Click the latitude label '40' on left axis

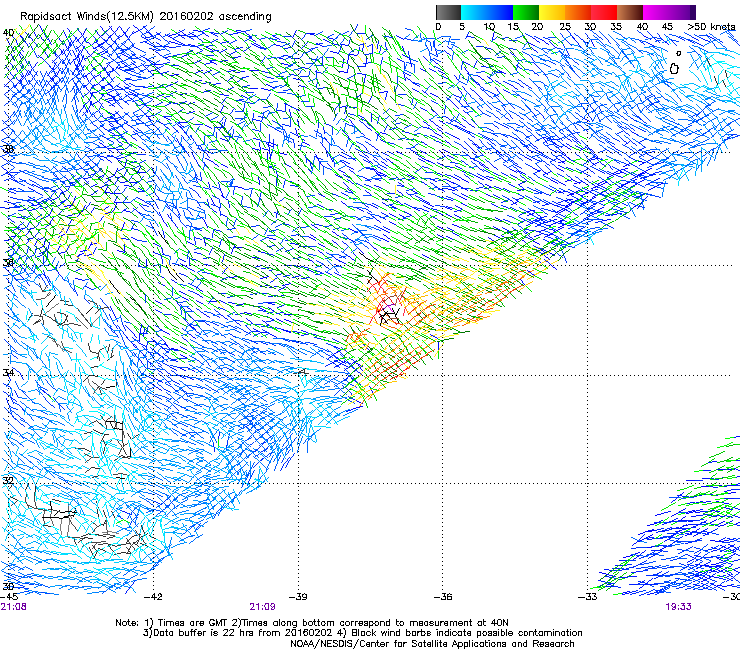point(8,33)
